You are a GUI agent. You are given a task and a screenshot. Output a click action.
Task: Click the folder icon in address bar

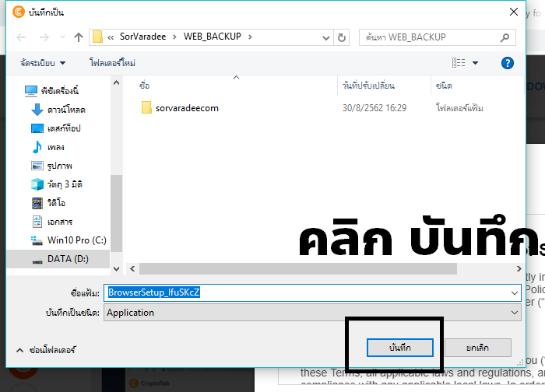pos(97,37)
